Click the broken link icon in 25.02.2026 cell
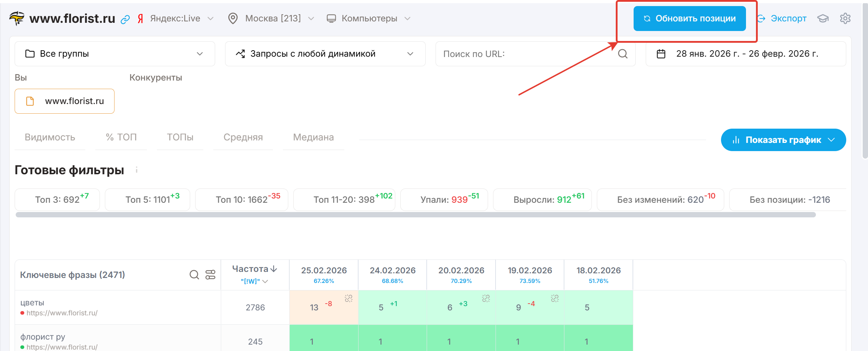This screenshot has height=351, width=868. (349, 298)
